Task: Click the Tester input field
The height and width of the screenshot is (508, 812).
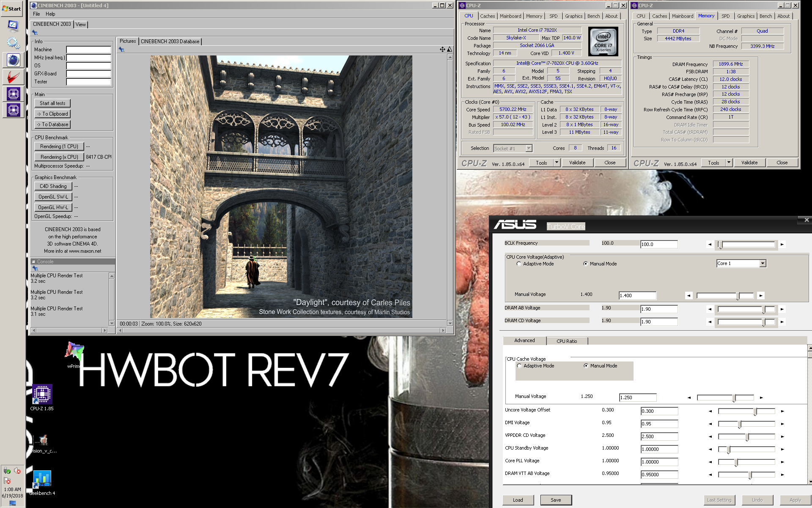Action: point(88,82)
